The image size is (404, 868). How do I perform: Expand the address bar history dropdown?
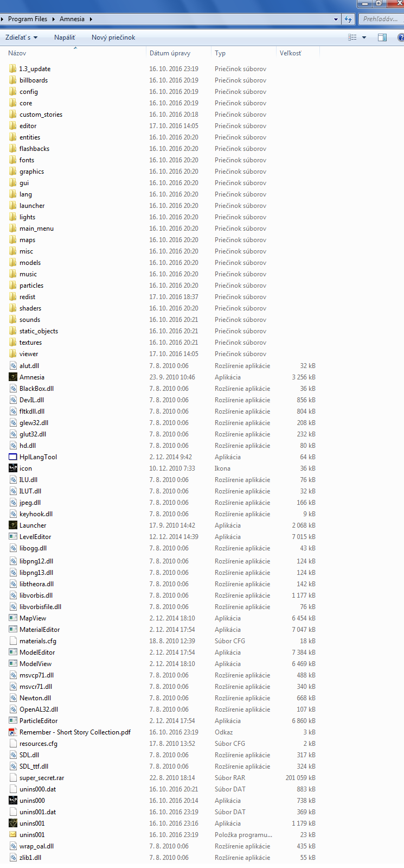336,19
